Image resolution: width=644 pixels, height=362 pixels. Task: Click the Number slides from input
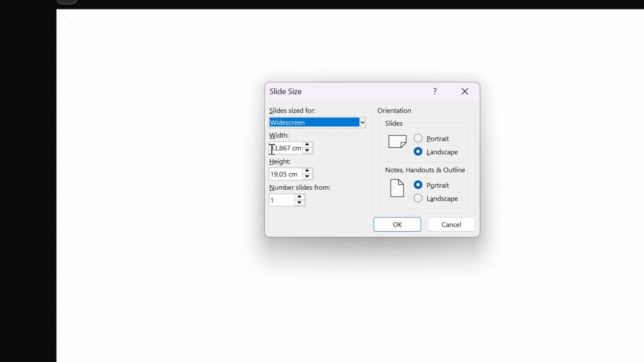coord(281,200)
